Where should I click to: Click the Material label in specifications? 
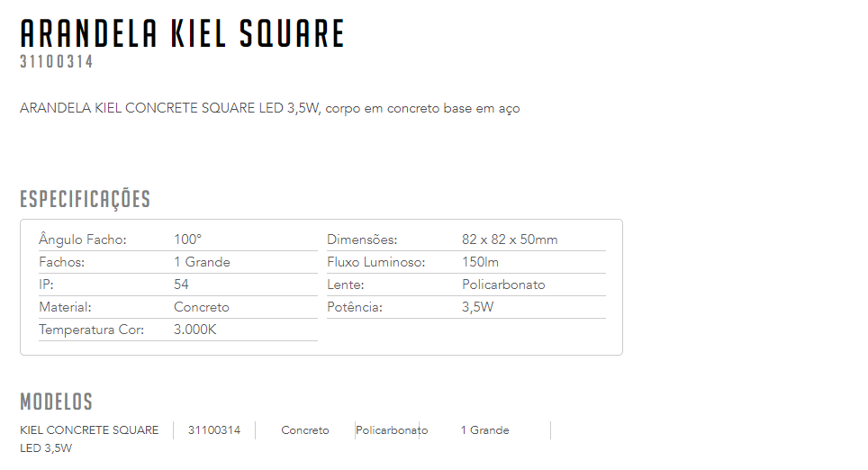65,307
